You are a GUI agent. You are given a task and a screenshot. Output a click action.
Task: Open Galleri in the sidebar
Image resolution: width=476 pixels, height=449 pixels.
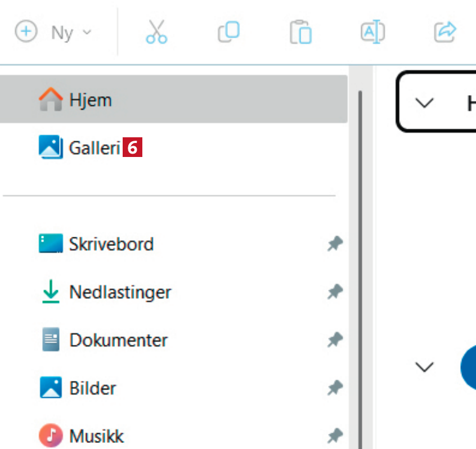93,148
